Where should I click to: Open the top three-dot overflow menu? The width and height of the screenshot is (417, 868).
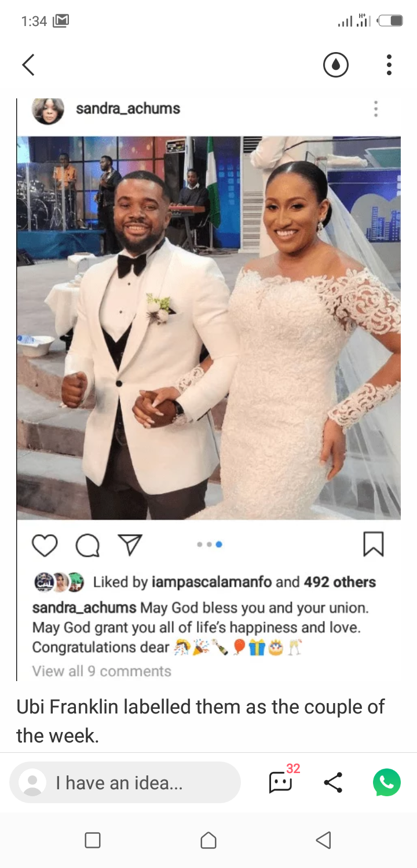point(389,65)
